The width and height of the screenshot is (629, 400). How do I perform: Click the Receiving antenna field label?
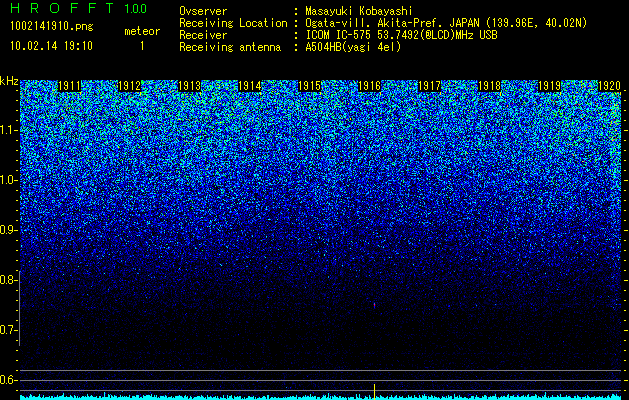coord(230,47)
